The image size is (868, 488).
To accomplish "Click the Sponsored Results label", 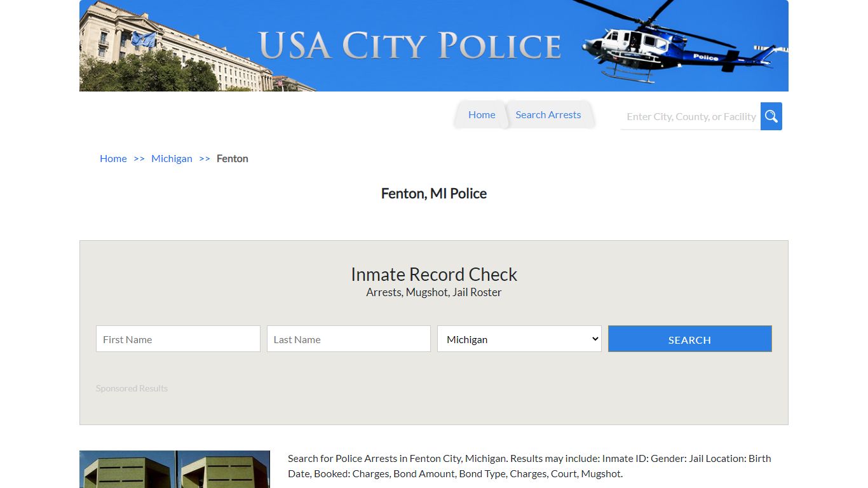I will tap(132, 388).
